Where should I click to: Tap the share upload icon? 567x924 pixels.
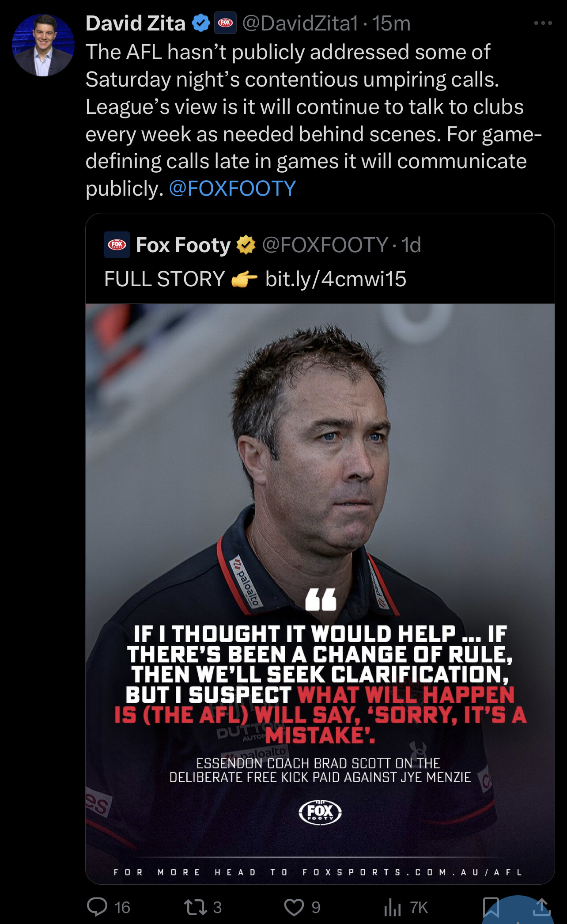coord(542,907)
